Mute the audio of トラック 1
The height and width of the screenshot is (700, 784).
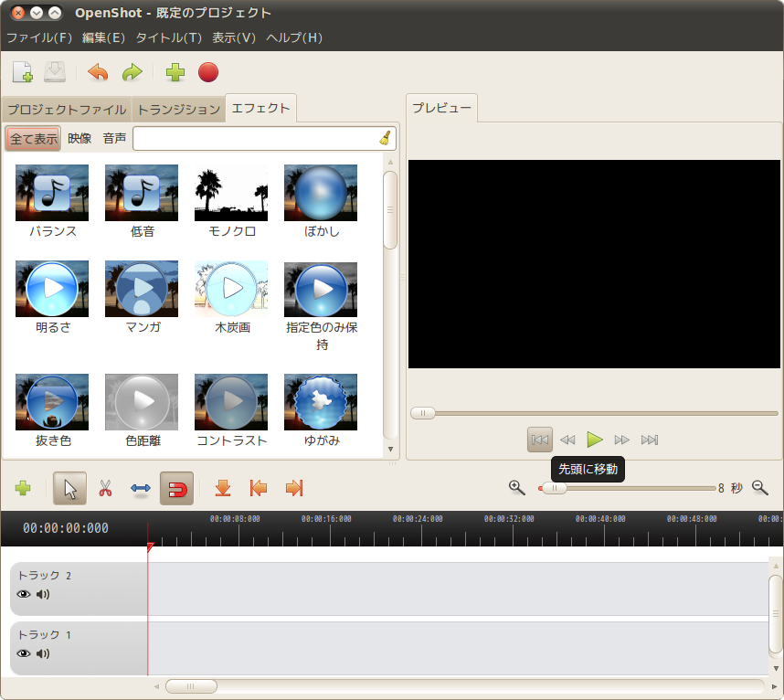(x=43, y=653)
